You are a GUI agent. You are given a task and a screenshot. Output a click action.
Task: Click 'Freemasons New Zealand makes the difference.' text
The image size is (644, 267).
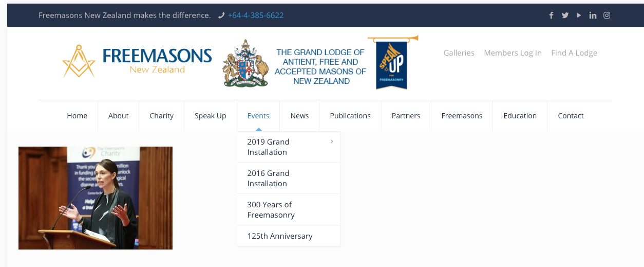[x=125, y=15]
